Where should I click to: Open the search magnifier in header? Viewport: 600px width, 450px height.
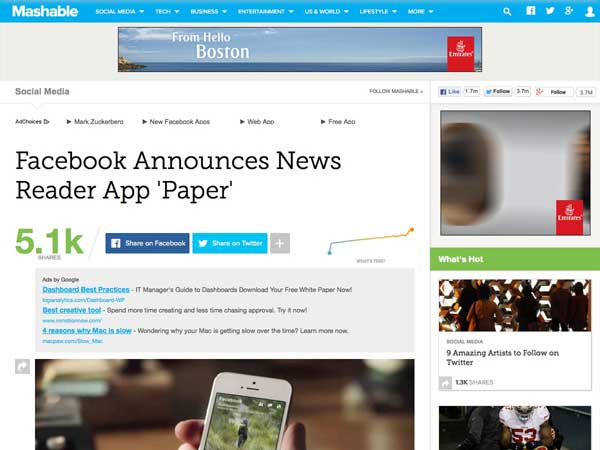507,11
